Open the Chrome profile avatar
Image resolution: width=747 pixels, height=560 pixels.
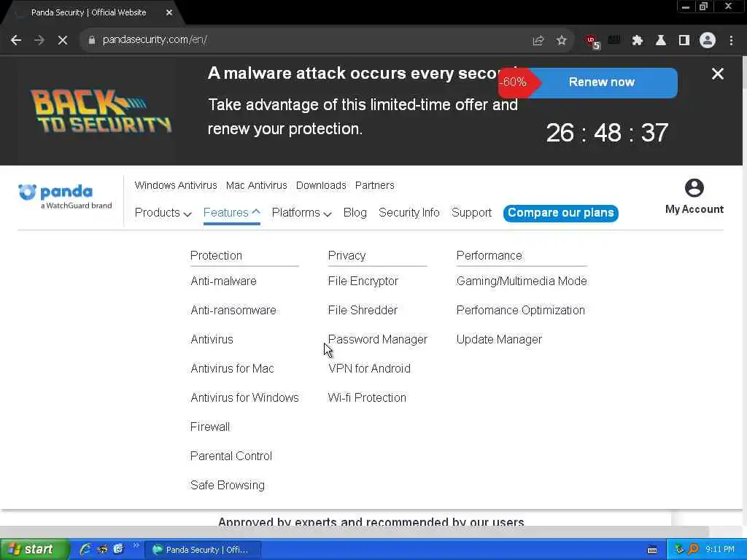coord(708,41)
